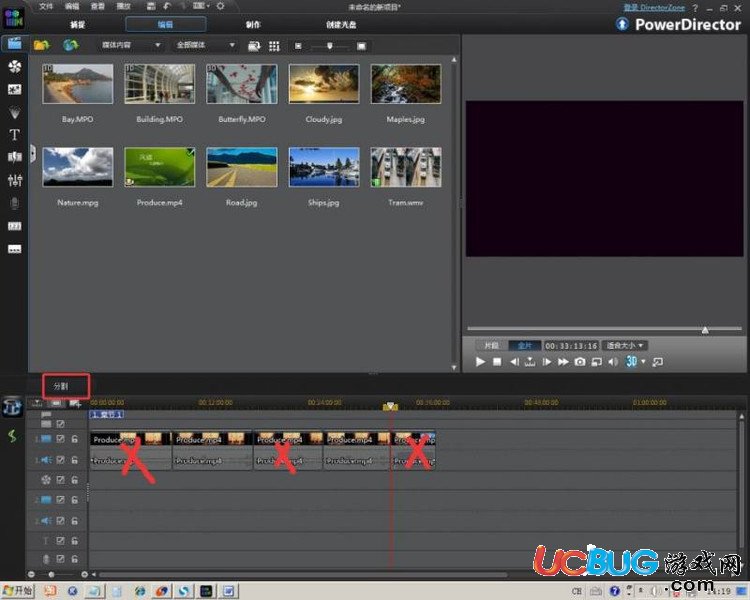Click the largest thumbnail size icon
750x600 pixels.
tap(361, 46)
